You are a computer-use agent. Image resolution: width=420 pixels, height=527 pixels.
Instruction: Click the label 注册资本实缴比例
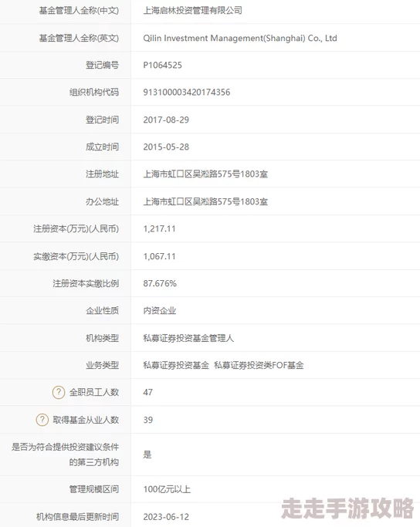tap(86, 283)
